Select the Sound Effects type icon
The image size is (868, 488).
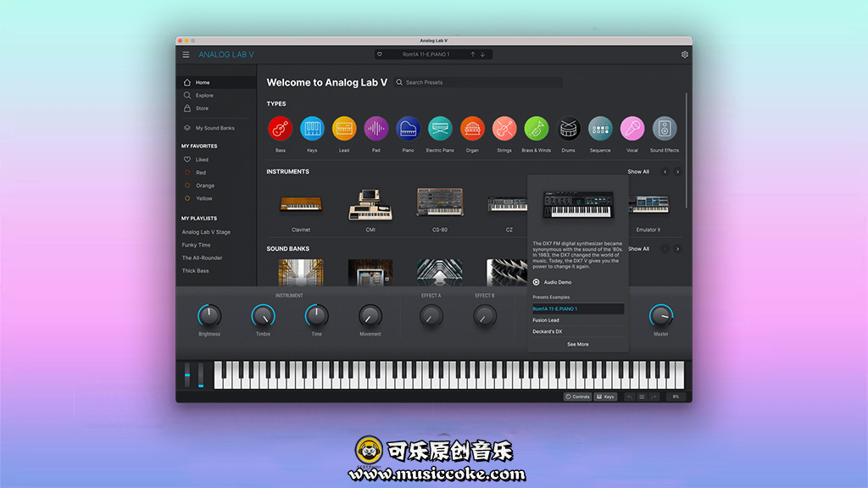click(665, 129)
